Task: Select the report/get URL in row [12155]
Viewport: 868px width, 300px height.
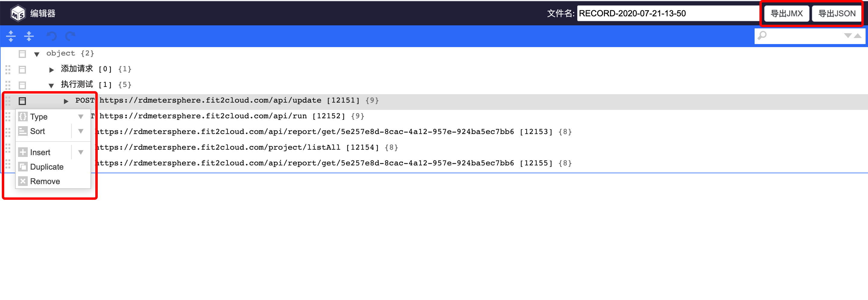Action: click(x=305, y=163)
